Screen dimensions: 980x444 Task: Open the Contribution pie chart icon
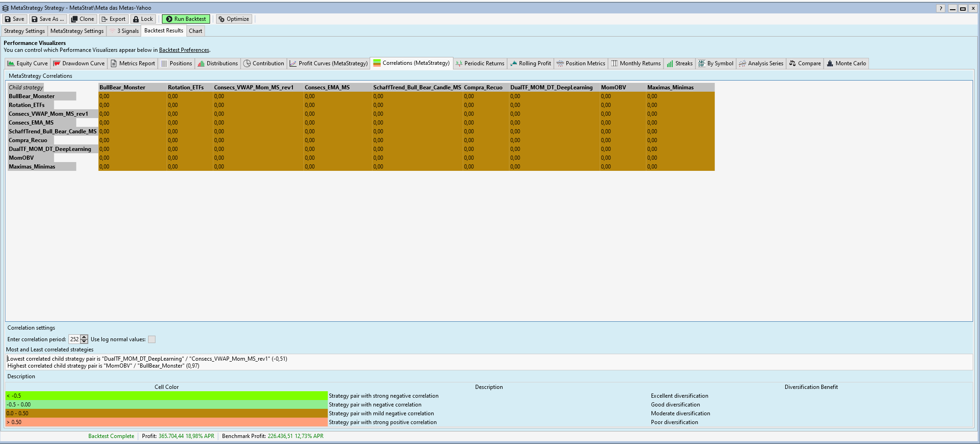coord(247,63)
